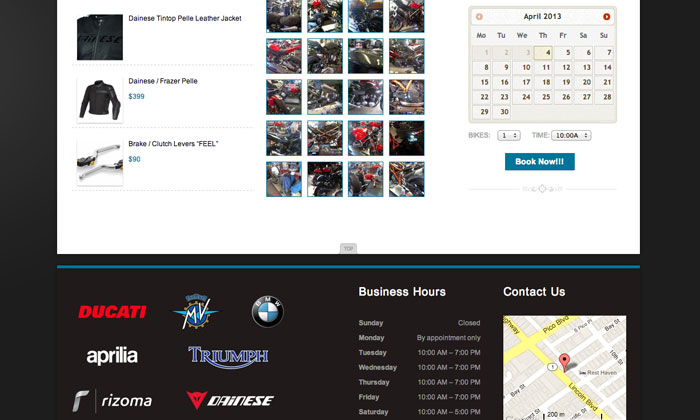Image resolution: width=700 pixels, height=420 pixels.
Task: Advance calendar to next month
Action: (x=606, y=17)
